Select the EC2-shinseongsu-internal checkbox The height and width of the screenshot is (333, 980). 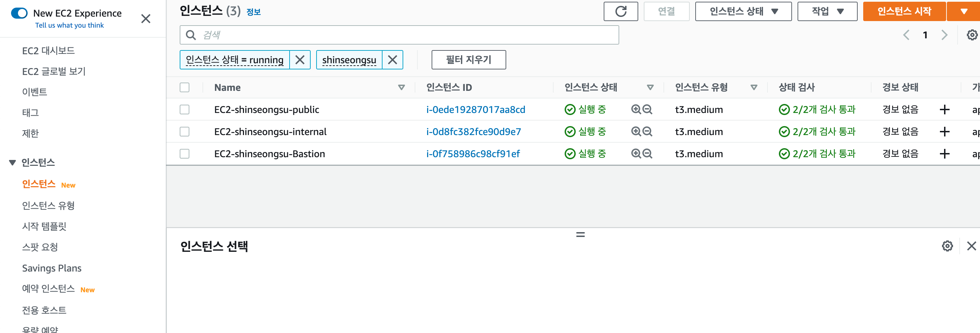tap(185, 132)
